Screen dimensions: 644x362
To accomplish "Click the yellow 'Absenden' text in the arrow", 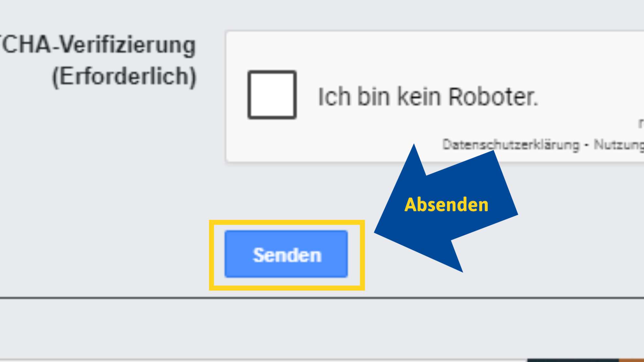I will [446, 205].
